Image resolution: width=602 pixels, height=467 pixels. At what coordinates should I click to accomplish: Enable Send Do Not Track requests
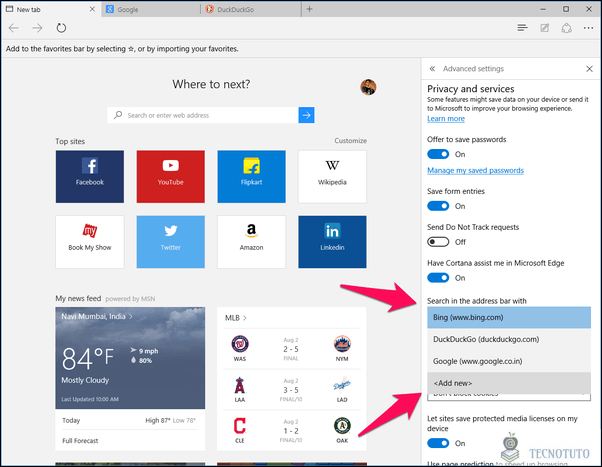(x=438, y=242)
